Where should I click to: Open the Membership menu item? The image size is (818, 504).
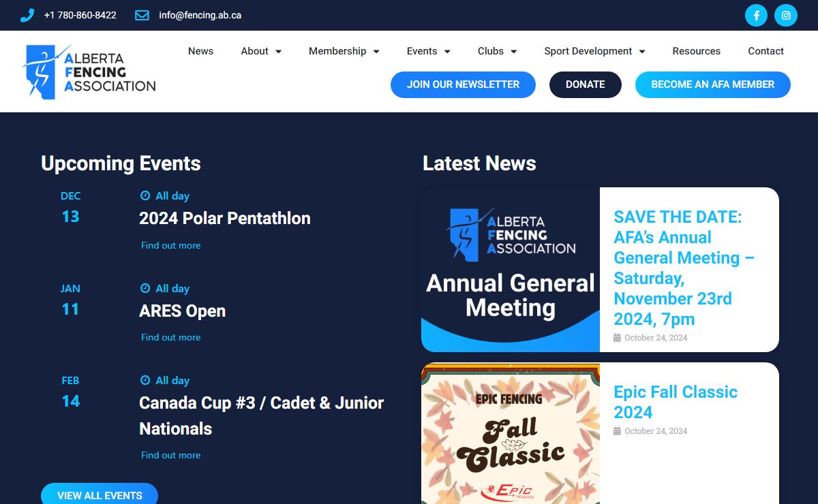(337, 51)
